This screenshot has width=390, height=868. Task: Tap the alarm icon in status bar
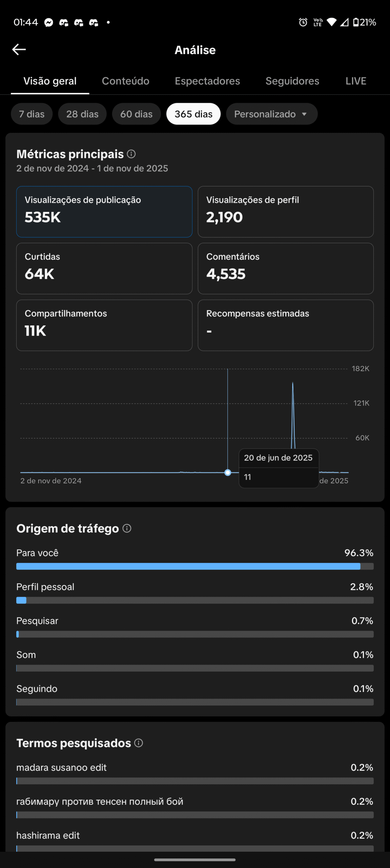[x=303, y=22]
